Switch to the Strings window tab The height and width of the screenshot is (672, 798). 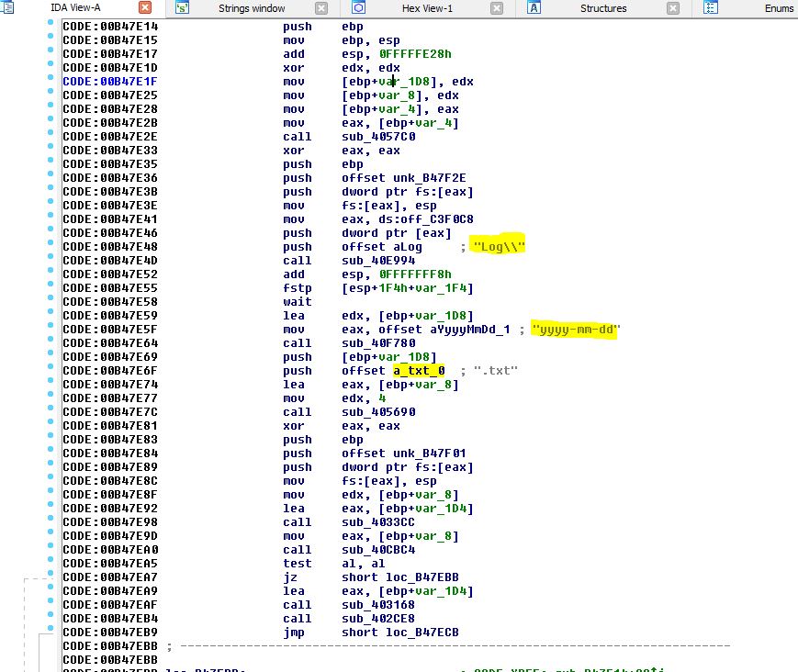[x=252, y=8]
